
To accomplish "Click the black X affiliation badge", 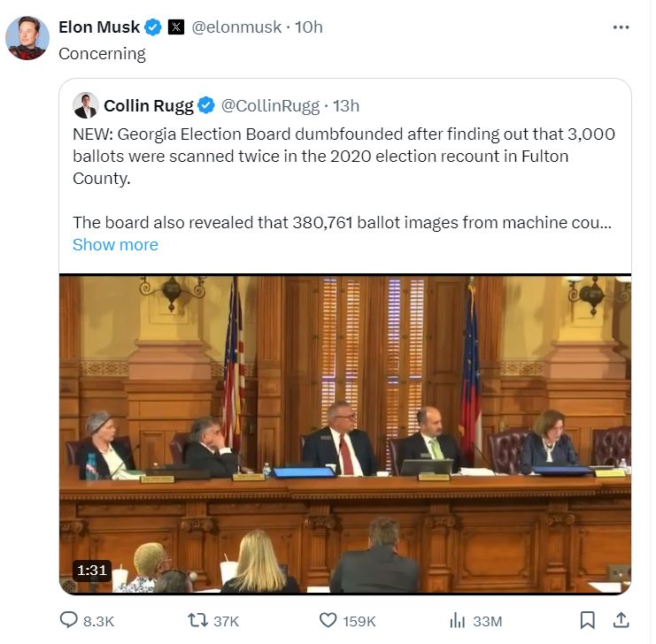I will point(176,27).
